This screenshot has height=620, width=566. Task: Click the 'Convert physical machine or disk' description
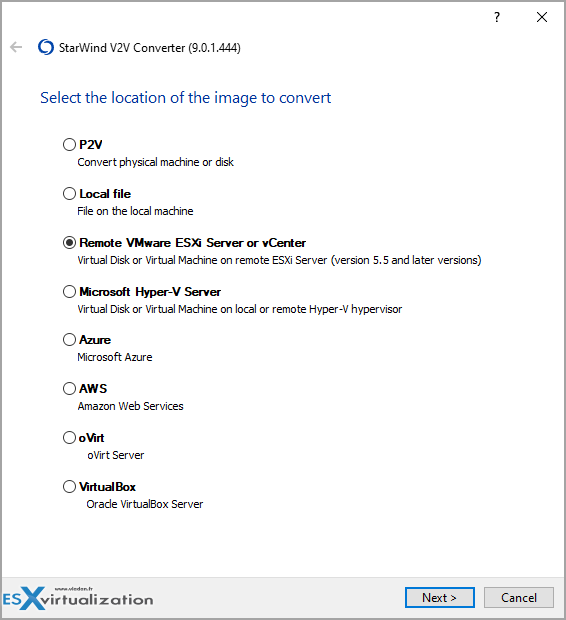click(x=155, y=162)
